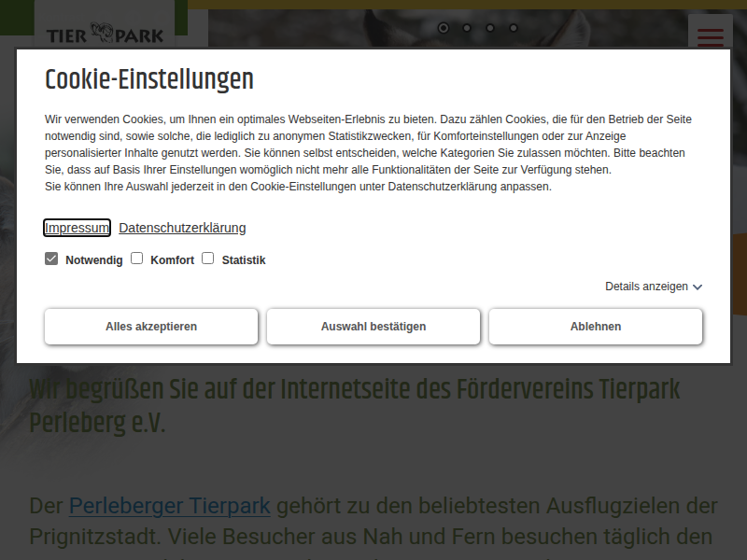Click the Förderverein welcome heading
The image size is (747, 560).
pos(355,405)
